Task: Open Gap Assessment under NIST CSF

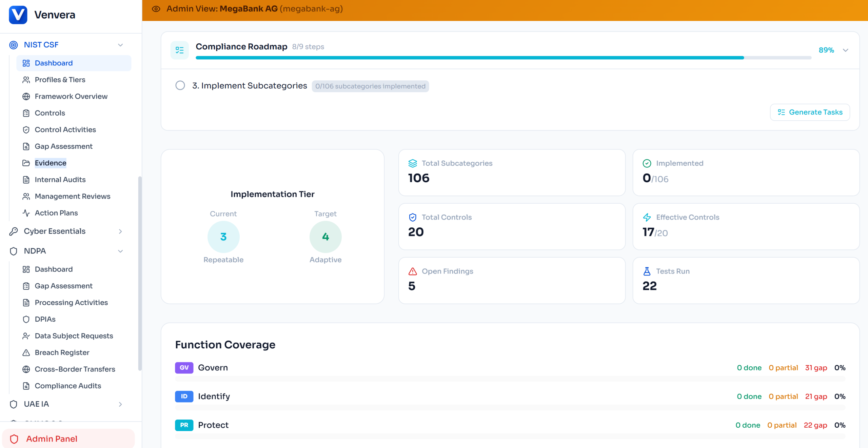Action: [x=63, y=146]
